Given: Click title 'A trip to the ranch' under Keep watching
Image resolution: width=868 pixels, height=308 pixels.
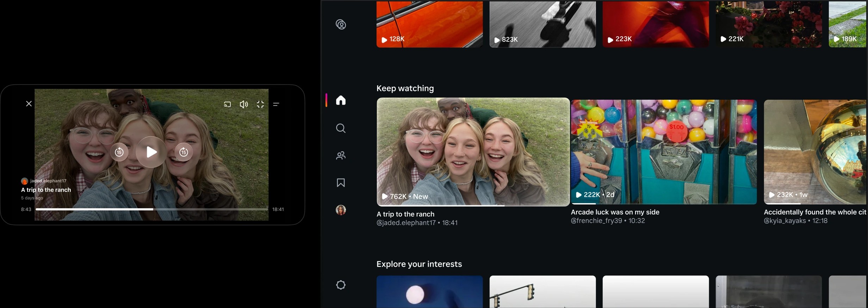Looking at the screenshot, I should click(405, 214).
